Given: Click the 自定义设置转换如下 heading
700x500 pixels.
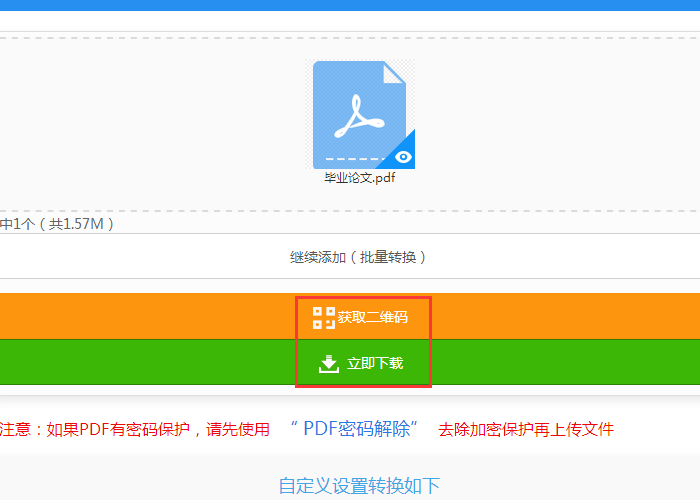Looking at the screenshot, I should (359, 486).
